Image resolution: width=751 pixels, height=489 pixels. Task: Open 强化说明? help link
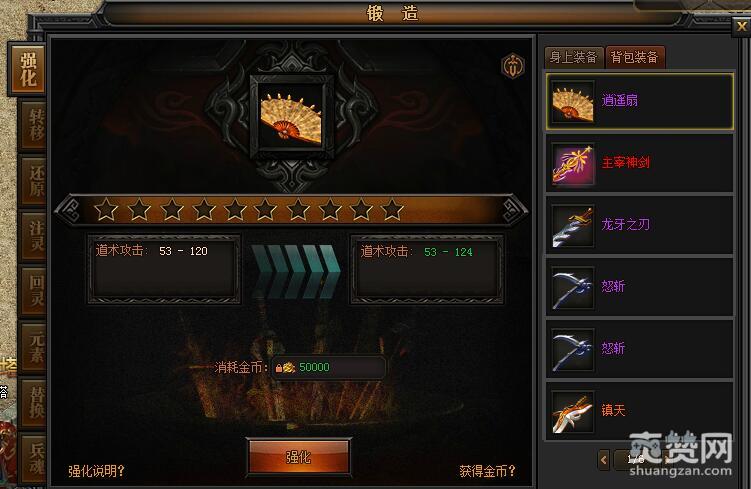tap(96, 471)
